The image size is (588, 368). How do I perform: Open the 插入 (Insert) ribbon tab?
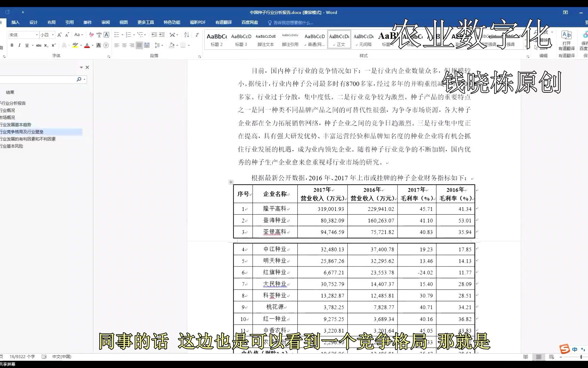(15, 22)
